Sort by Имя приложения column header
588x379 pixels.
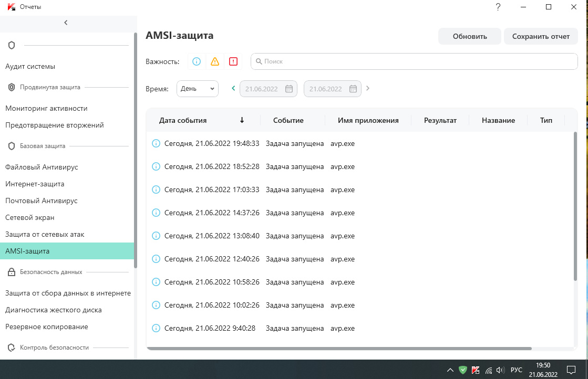[368, 120]
